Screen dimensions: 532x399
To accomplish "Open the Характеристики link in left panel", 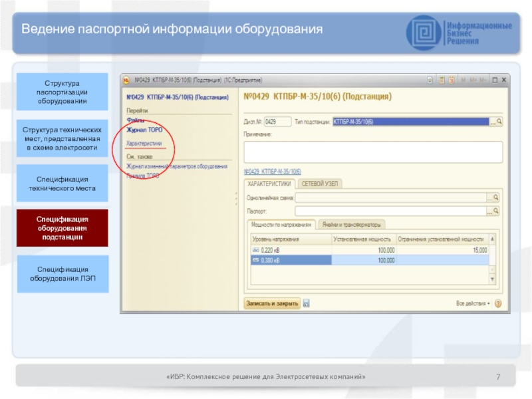I will click(x=144, y=143).
